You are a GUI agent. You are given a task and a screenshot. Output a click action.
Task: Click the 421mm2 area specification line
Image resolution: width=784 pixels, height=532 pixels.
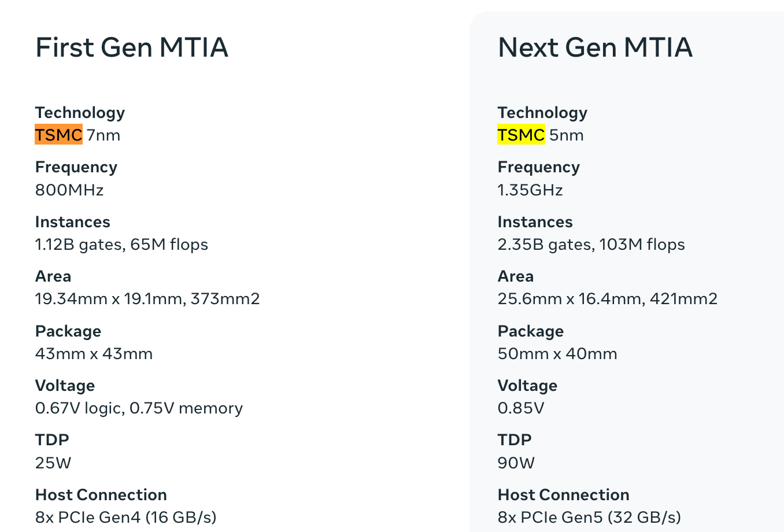(x=607, y=299)
